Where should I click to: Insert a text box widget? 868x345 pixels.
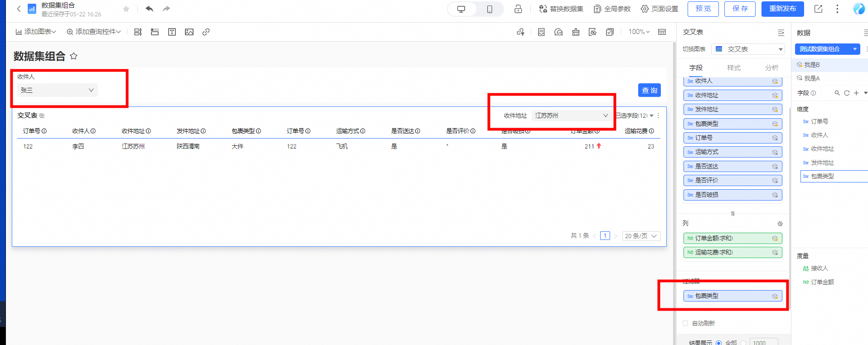point(172,32)
